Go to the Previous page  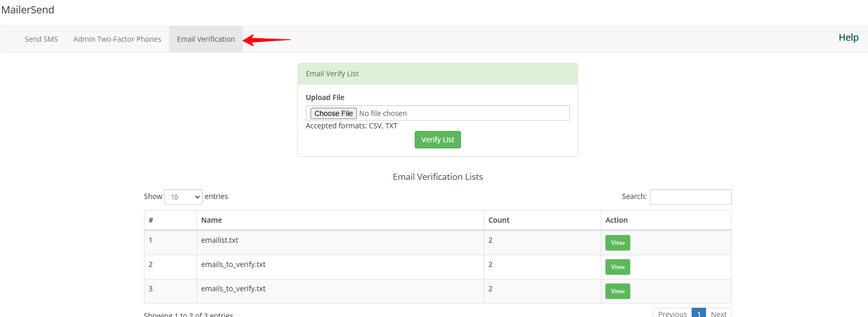673,313
